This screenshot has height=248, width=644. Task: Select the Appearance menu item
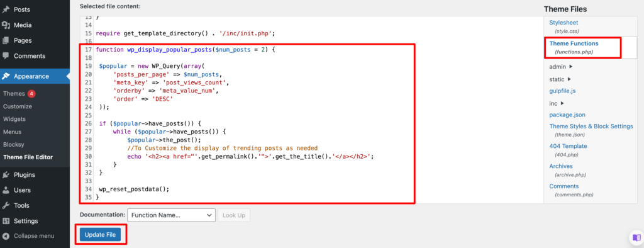(35, 76)
